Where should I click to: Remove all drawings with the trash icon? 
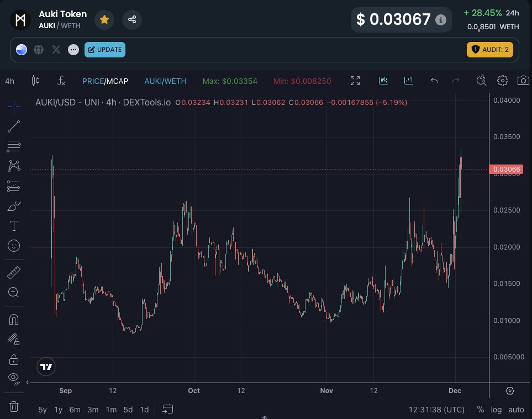coord(13,406)
